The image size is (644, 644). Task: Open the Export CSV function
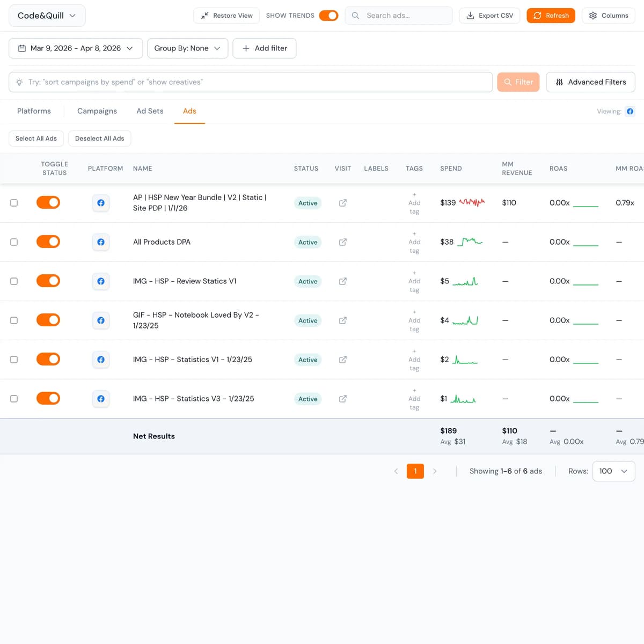coord(489,16)
